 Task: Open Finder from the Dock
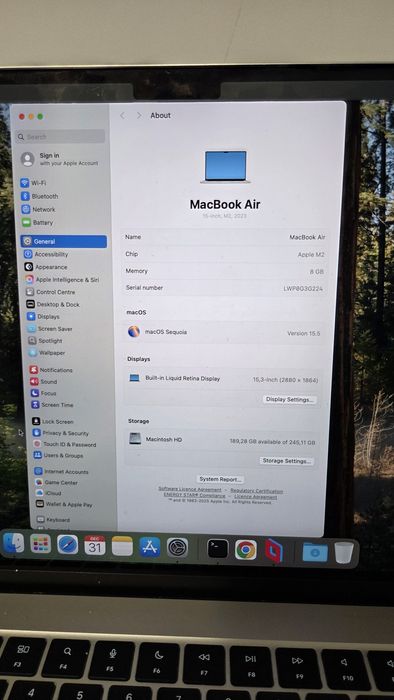click(13, 543)
